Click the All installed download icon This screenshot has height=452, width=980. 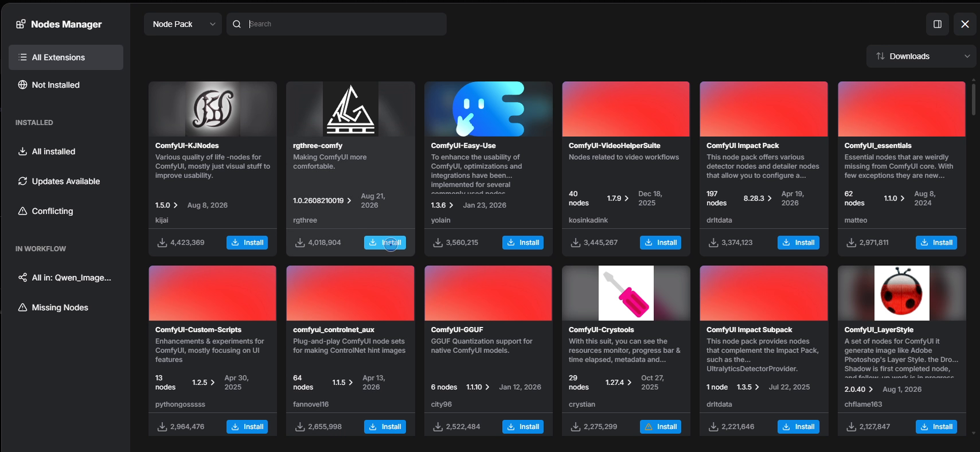pyautogui.click(x=22, y=152)
